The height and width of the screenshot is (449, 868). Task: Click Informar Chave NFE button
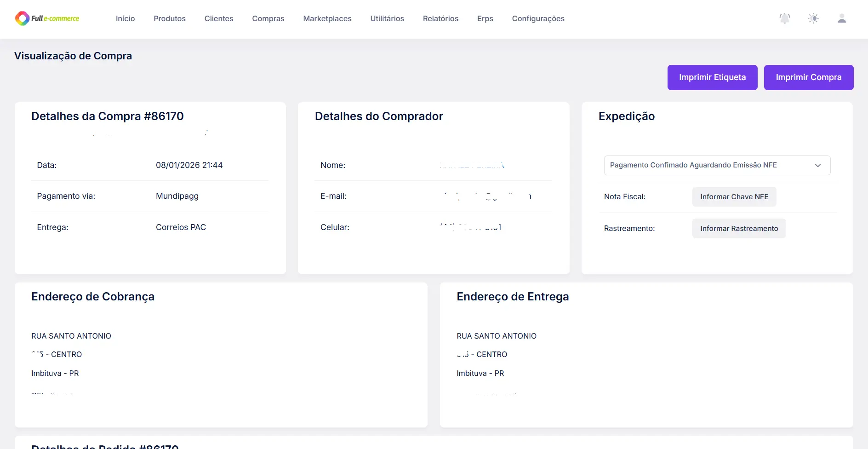734,196
